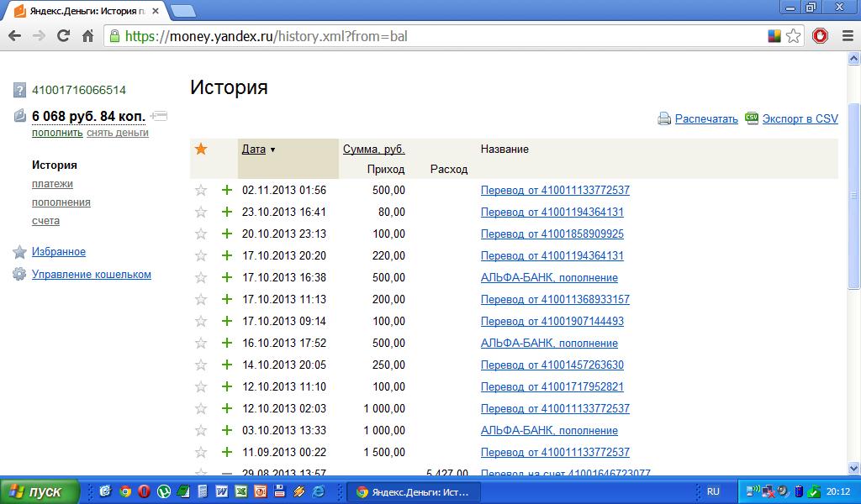This screenshot has width=861, height=504.
Task: Open the АЛЬФА-БАНК deposit from 03.10.2013
Action: pyautogui.click(x=549, y=431)
